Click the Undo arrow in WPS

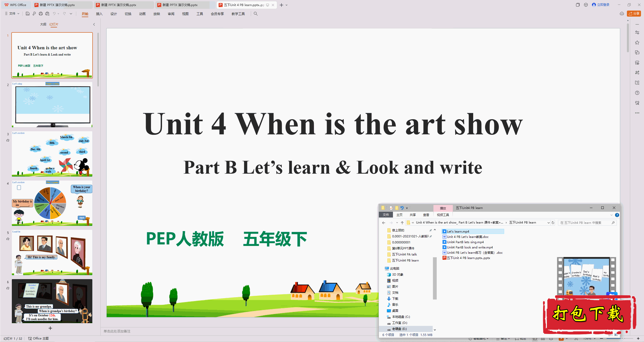click(x=54, y=14)
